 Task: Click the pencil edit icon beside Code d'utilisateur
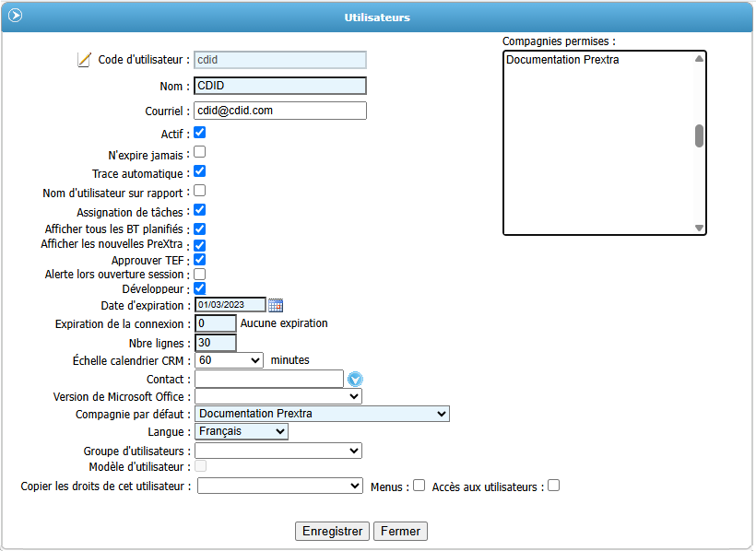[85, 60]
